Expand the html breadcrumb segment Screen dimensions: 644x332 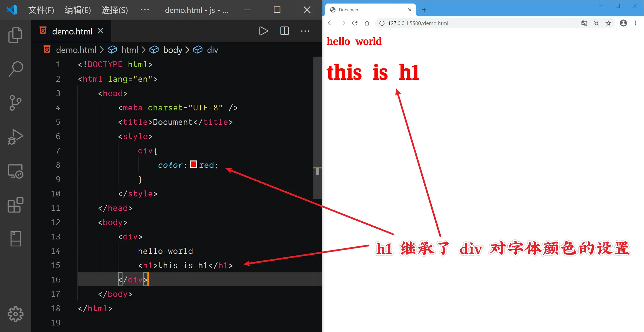coord(130,50)
